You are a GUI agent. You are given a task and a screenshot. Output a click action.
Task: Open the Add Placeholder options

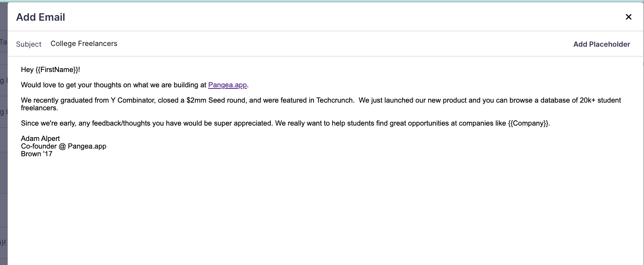[602, 44]
